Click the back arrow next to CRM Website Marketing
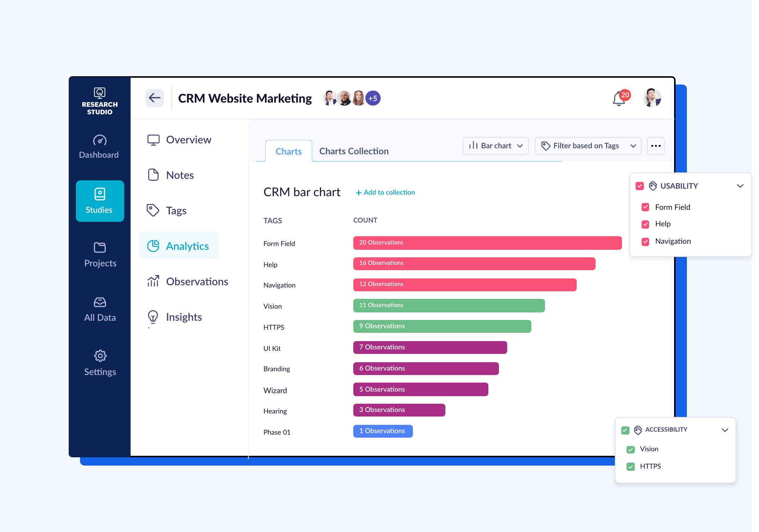759x532 pixels. click(154, 98)
